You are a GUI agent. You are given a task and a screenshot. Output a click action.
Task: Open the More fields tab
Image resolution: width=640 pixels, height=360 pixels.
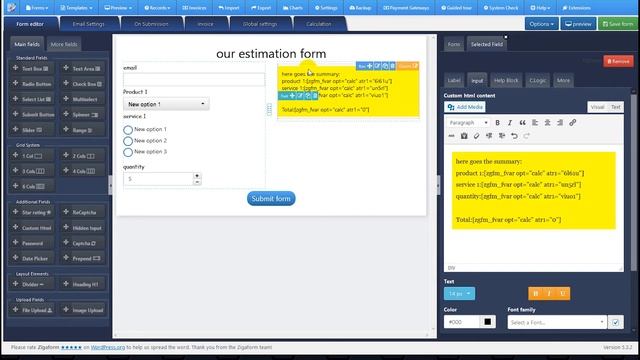pyautogui.click(x=64, y=44)
